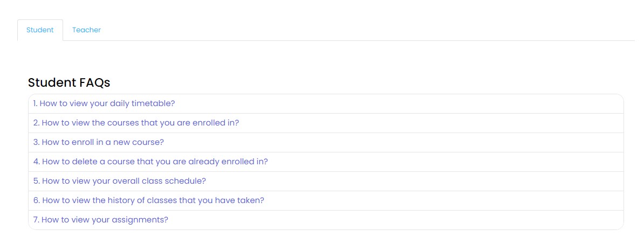The width and height of the screenshot is (644, 237).
Task: Expand the delete enrolled course question
Action: (x=150, y=162)
